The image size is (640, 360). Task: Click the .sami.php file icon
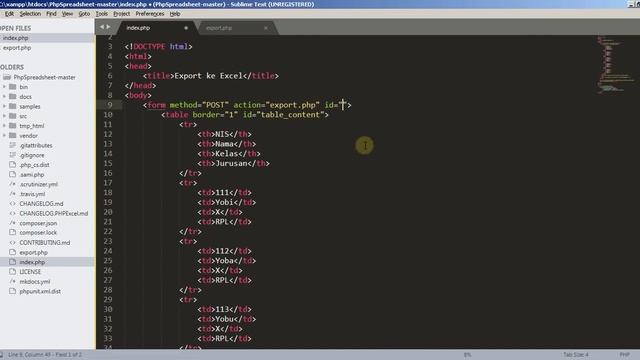(x=13, y=175)
